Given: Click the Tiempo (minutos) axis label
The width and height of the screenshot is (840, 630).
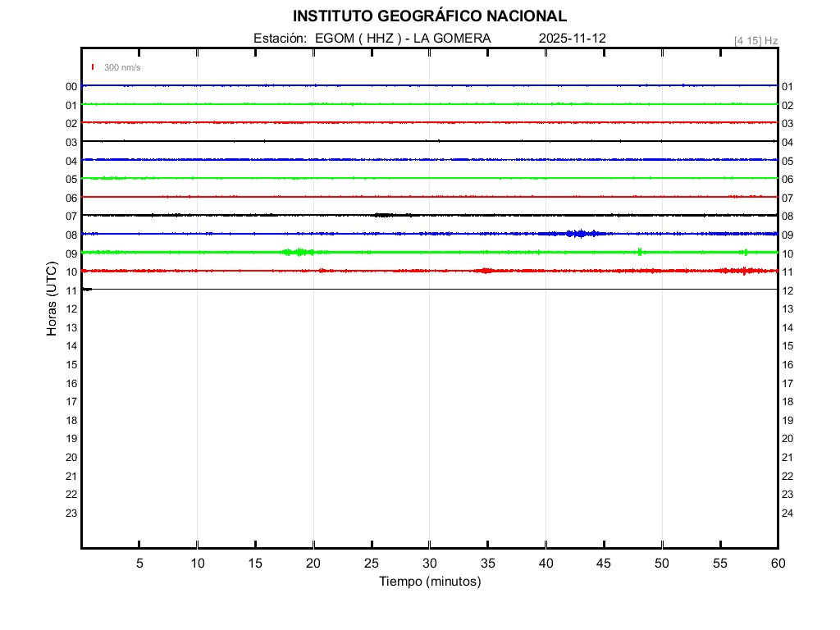Looking at the screenshot, I should [x=430, y=582].
